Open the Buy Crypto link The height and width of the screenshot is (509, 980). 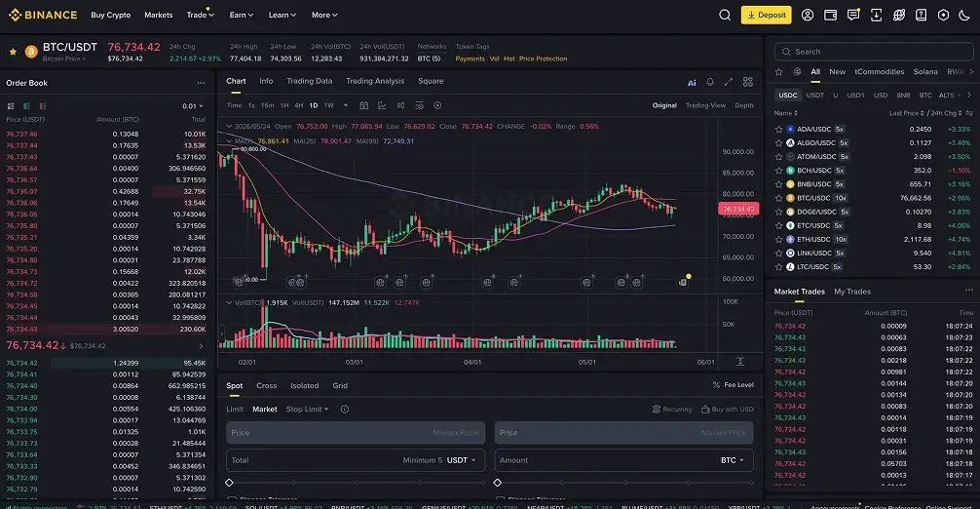click(x=111, y=15)
